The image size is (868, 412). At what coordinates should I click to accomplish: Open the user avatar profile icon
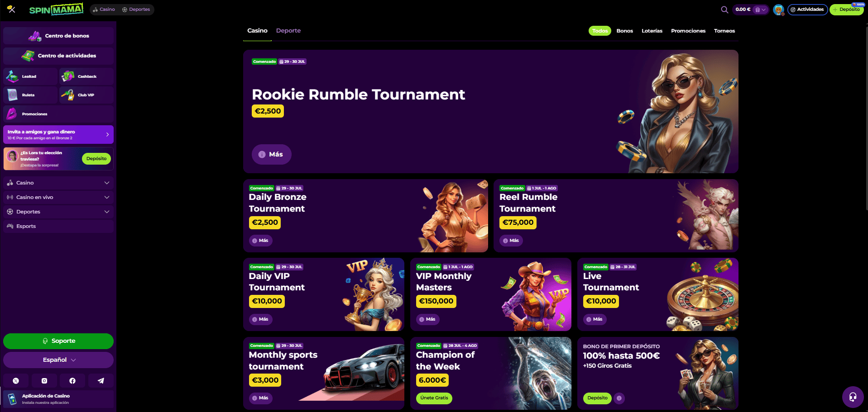pos(778,9)
